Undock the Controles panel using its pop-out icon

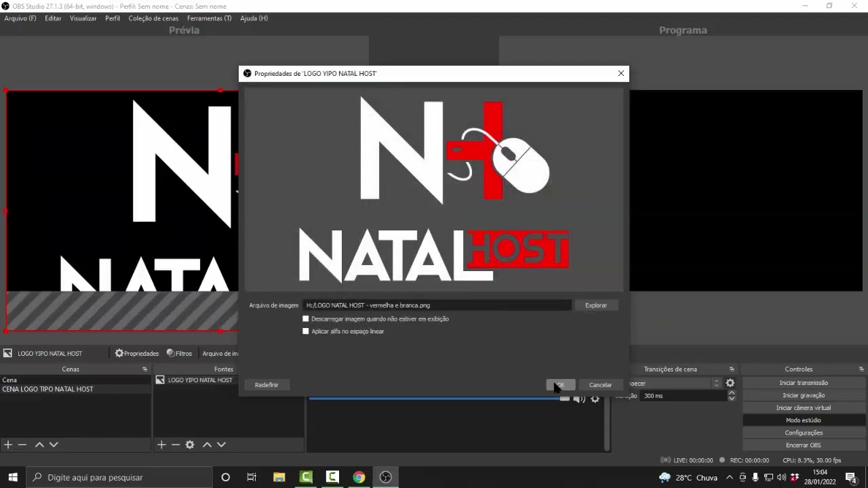[861, 369]
